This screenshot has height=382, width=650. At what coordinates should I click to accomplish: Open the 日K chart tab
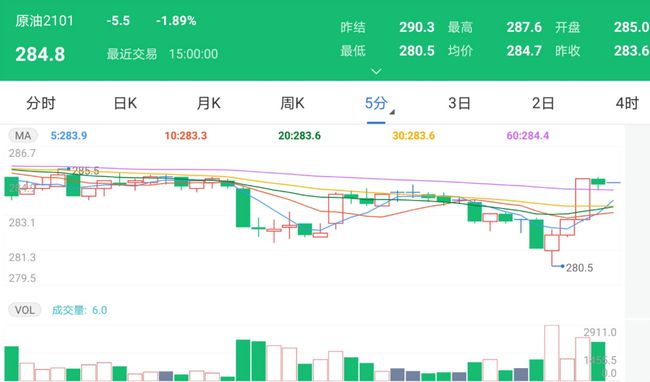pos(125,103)
